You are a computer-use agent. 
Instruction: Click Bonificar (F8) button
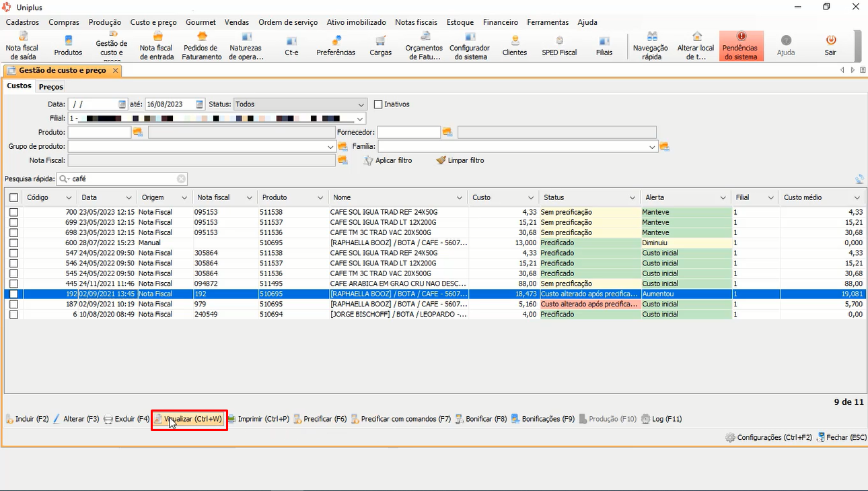click(x=481, y=419)
